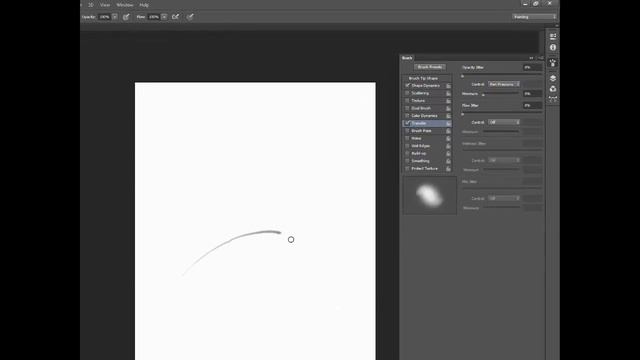Screen dimensions: 640x360
Task: Collapse Brush panel with double-arrow icon
Action: (x=531, y=58)
